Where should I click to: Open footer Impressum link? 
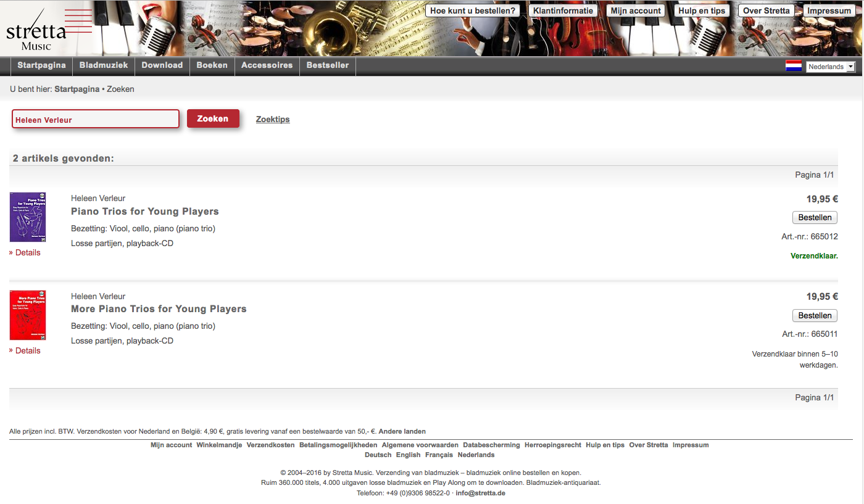pos(691,445)
